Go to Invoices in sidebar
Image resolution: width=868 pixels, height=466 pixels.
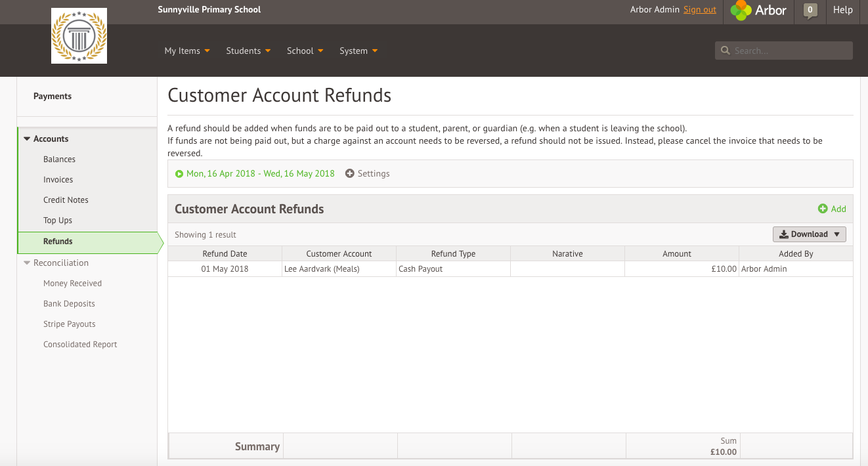pos(58,180)
